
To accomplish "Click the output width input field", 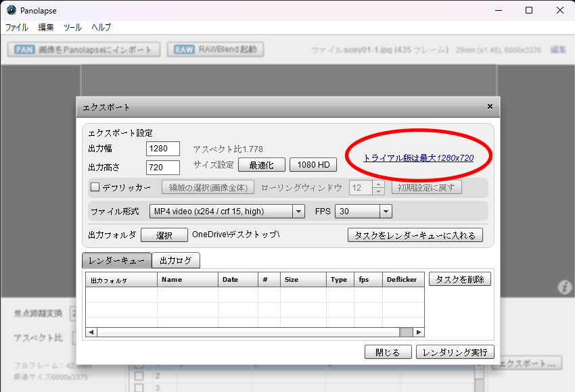I will [163, 149].
